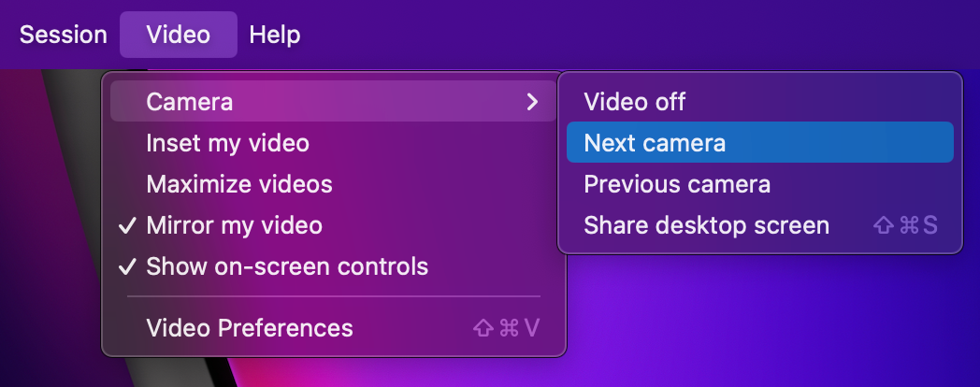
Task: Disable Show on-screen controls
Action: 287,266
